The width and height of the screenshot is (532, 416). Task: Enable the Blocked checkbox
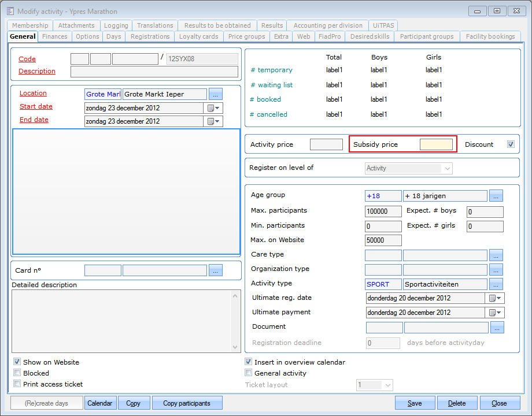point(17,373)
